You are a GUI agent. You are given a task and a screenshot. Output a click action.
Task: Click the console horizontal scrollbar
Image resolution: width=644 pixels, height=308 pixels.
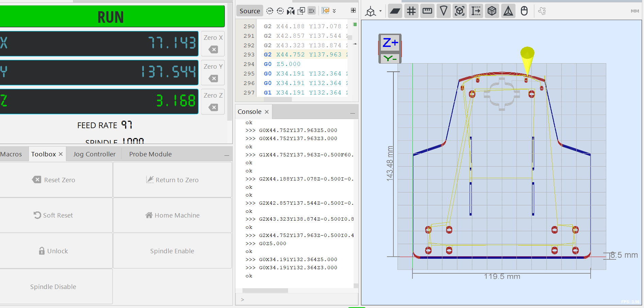[x=265, y=291]
